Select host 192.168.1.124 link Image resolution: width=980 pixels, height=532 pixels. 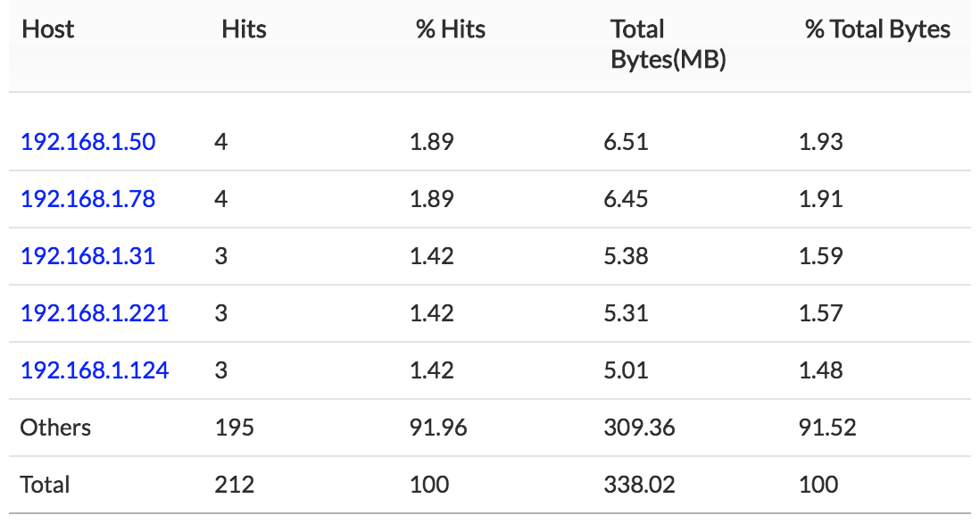click(x=94, y=370)
